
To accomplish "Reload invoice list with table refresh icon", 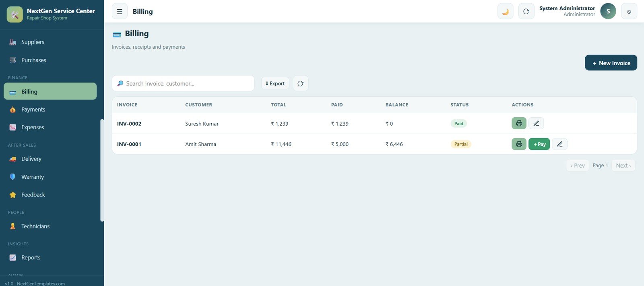I will click(x=300, y=83).
